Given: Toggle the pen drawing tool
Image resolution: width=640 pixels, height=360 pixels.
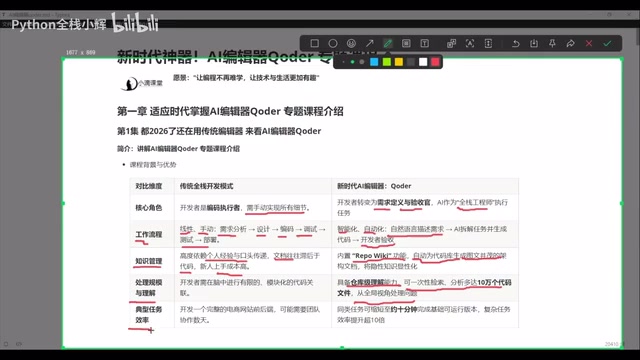Looking at the screenshot, I should pyautogui.click(x=388, y=43).
